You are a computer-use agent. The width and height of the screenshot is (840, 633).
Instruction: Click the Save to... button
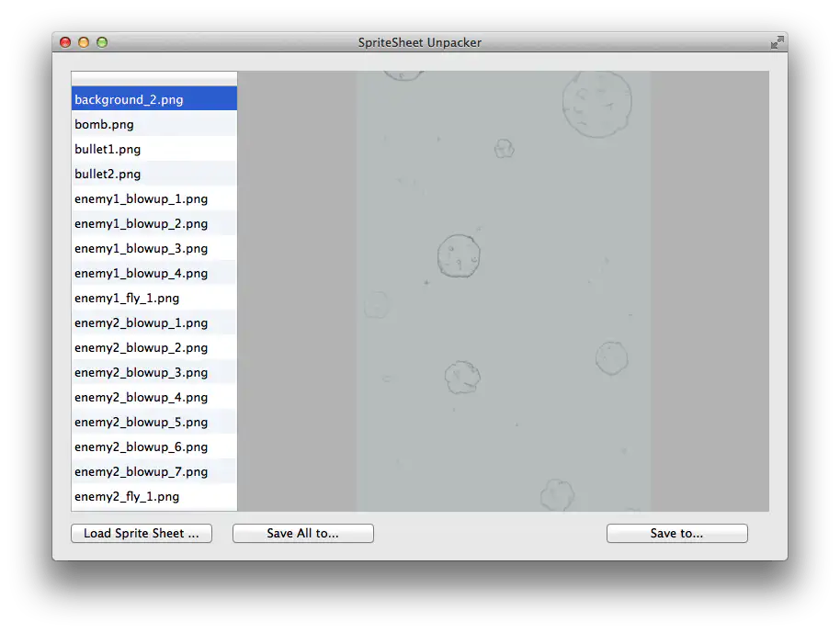click(x=676, y=533)
